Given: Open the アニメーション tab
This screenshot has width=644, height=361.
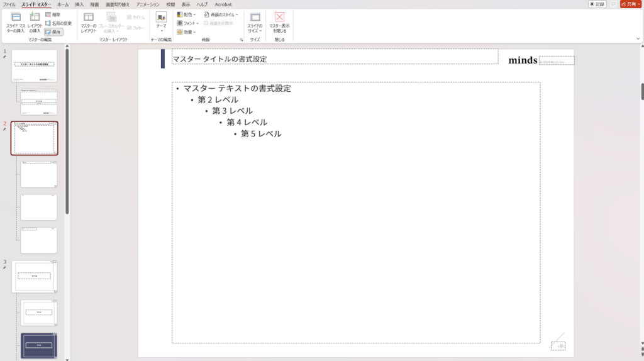Looking at the screenshot, I should [x=148, y=4].
